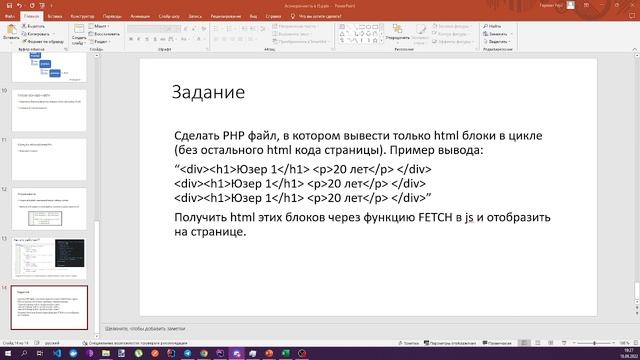Open Task View on taskbar
Viewport: 640px width, 360px height.
pyautogui.click(x=40, y=353)
